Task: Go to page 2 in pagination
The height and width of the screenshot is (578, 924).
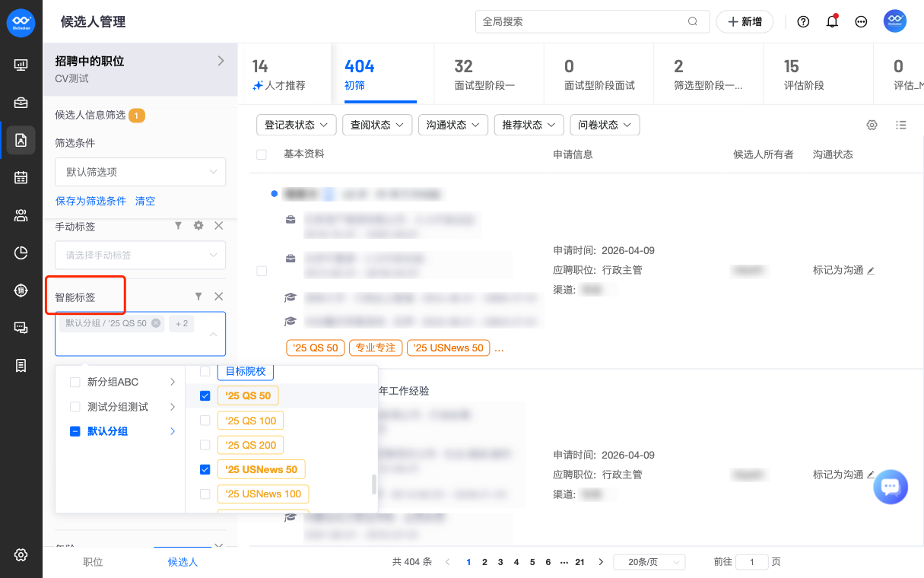Action: coord(484,562)
